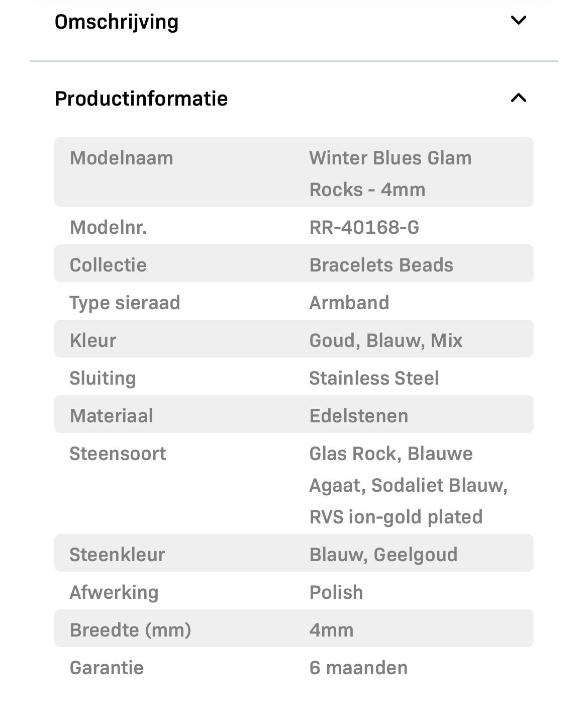Viewport: 588px width, 722px height.
Task: Click the Polish finish value
Action: click(x=336, y=592)
